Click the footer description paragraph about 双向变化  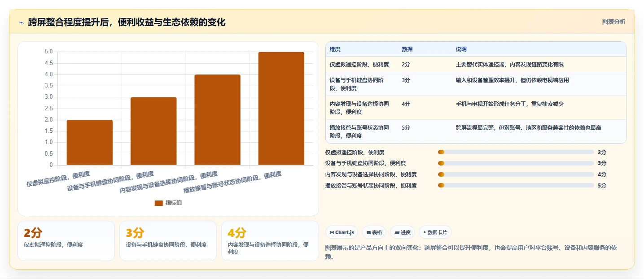pos(471,252)
